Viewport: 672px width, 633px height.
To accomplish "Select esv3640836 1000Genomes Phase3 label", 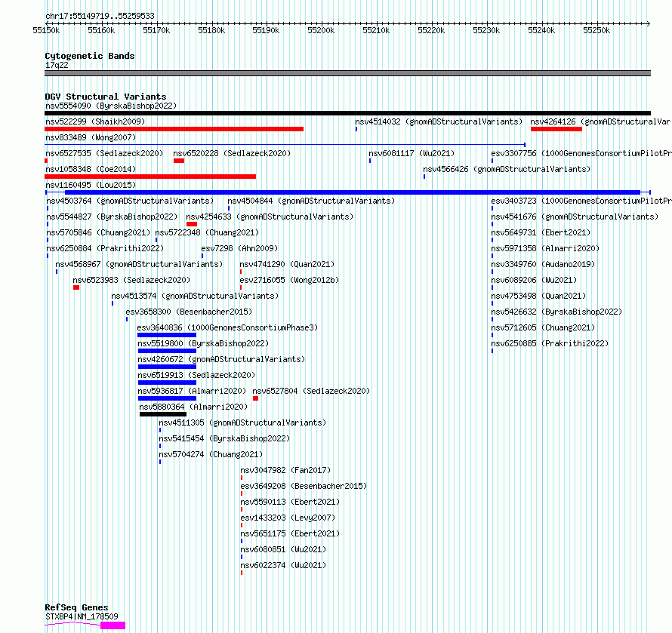I will point(227,327).
